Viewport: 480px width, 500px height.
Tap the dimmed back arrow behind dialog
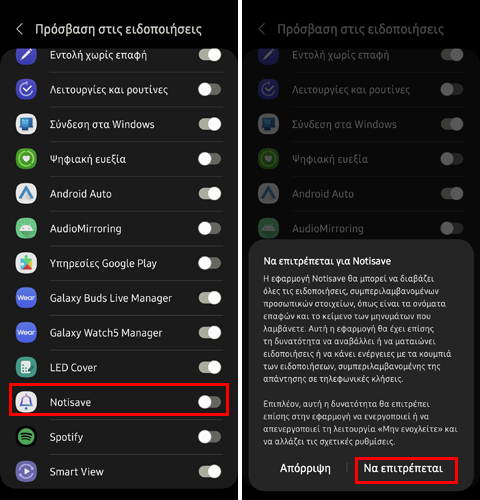pos(262,29)
